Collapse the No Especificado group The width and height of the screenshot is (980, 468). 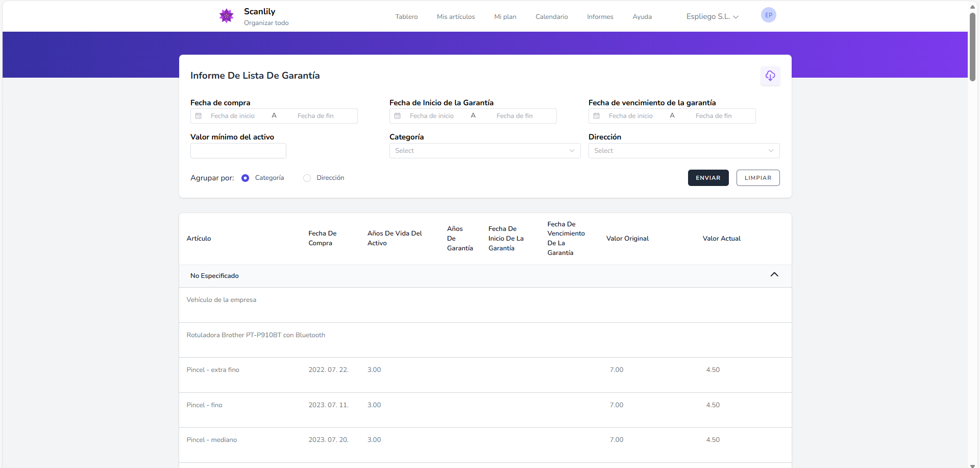774,275
